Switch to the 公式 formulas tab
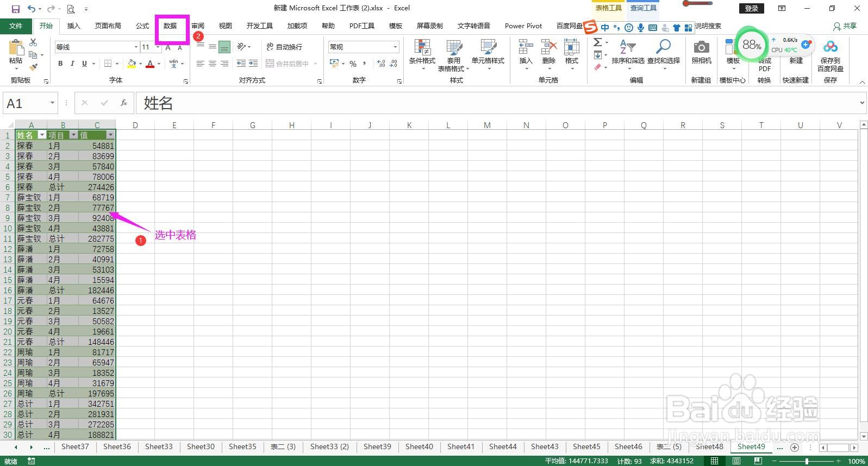This screenshot has width=868, height=466. point(142,26)
